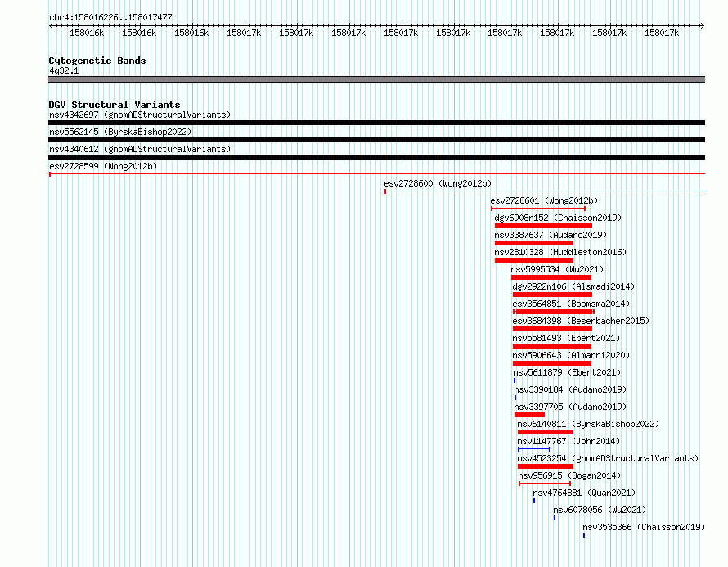Click nsv3397705 Audano2019 label

click(570, 407)
